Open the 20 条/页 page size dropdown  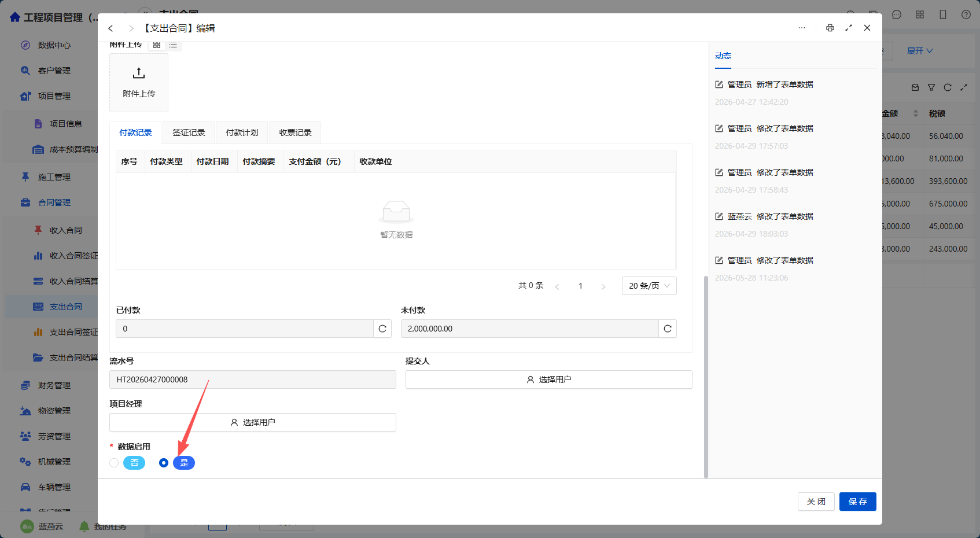pos(649,286)
